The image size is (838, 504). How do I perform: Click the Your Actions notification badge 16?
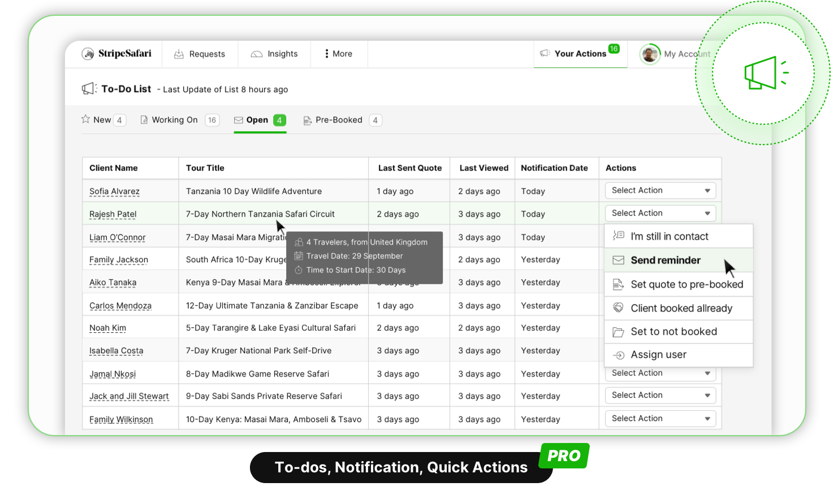(x=614, y=49)
